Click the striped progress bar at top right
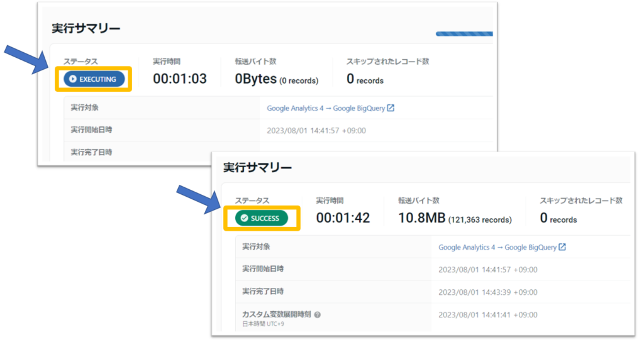Screen dimensions: 644x342 coord(464,34)
